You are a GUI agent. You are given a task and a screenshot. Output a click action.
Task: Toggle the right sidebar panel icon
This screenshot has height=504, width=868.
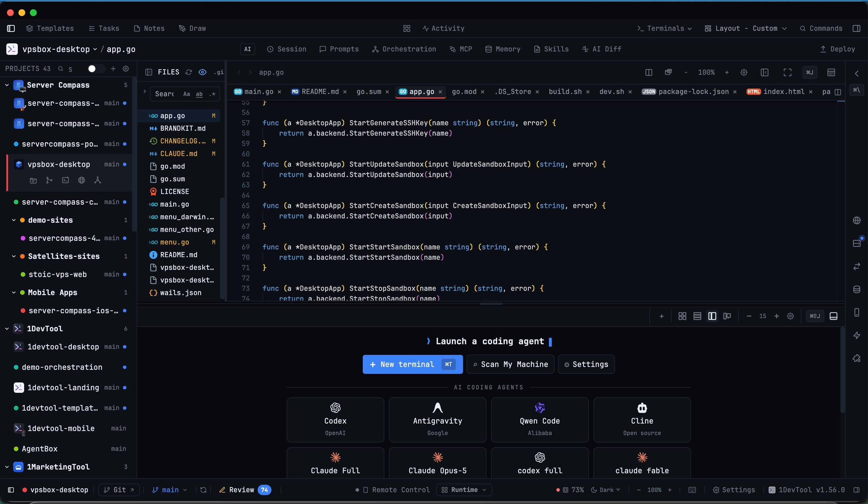856,28
